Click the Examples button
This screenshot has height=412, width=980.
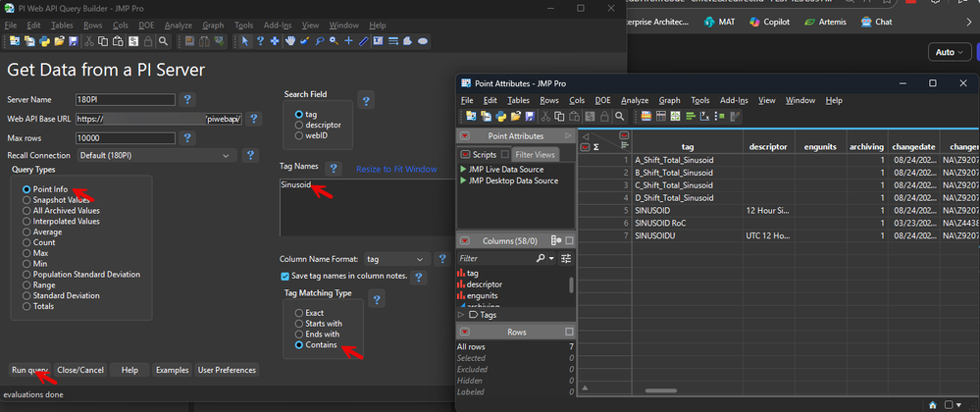tap(172, 370)
